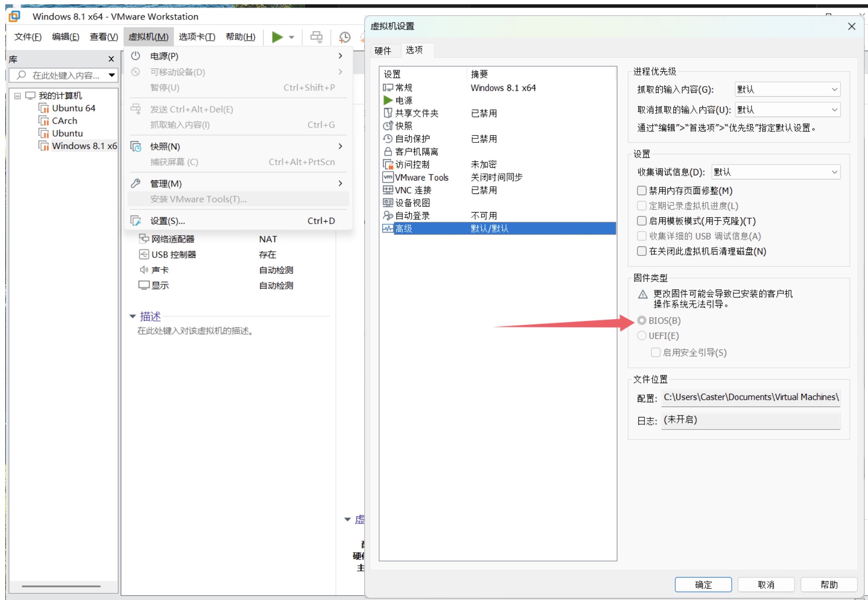Screen dimensions: 868x600
Task: Click the snapshot icon beside 快照(N)
Action: (x=136, y=146)
